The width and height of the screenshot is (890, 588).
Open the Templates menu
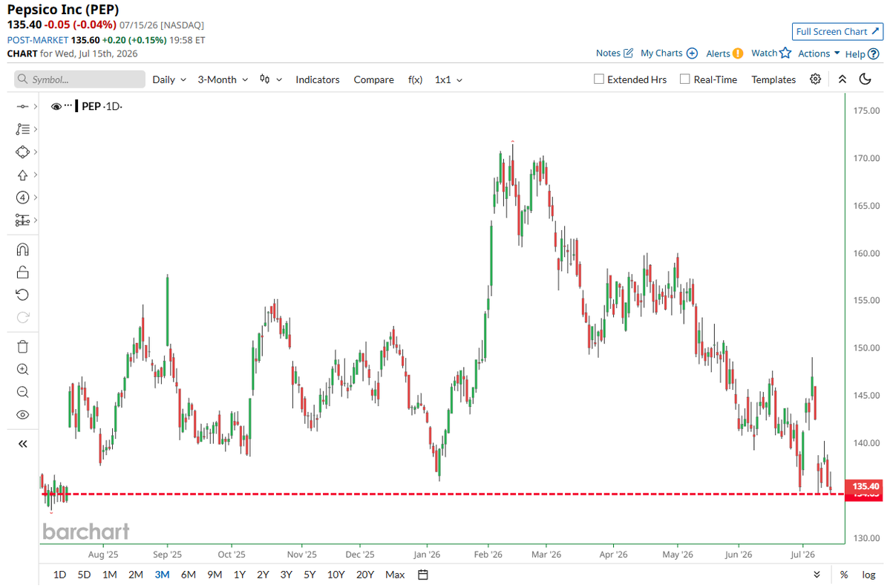773,79
